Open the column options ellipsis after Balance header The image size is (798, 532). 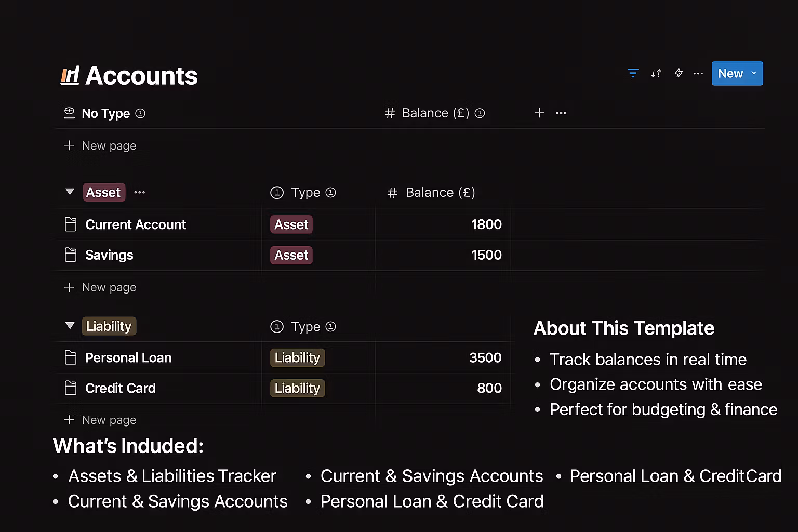(561, 113)
